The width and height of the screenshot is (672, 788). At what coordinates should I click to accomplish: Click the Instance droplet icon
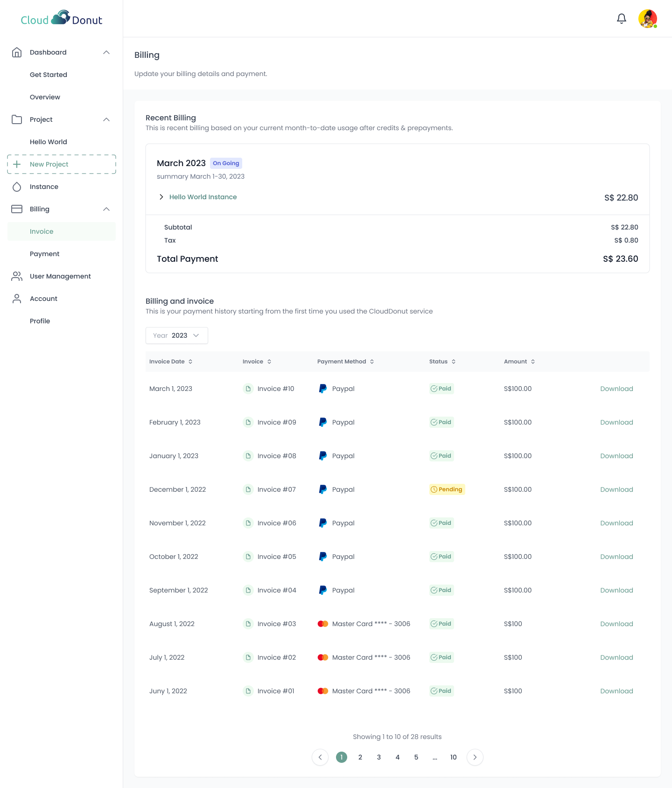click(17, 187)
